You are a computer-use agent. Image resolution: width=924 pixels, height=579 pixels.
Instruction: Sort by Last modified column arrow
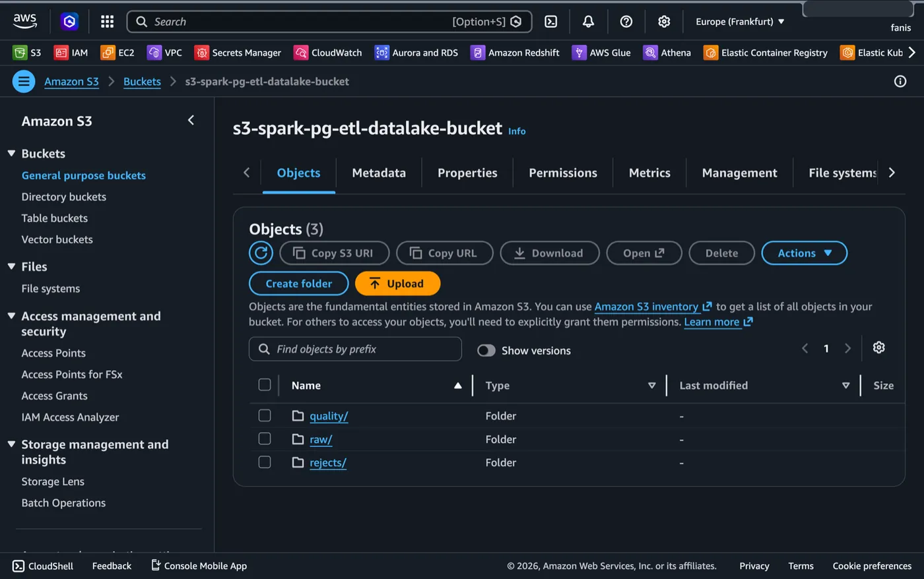[845, 385]
